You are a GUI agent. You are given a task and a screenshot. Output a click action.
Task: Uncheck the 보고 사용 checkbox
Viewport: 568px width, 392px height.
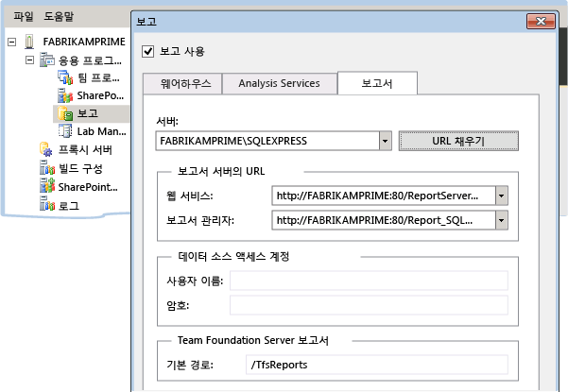(147, 51)
